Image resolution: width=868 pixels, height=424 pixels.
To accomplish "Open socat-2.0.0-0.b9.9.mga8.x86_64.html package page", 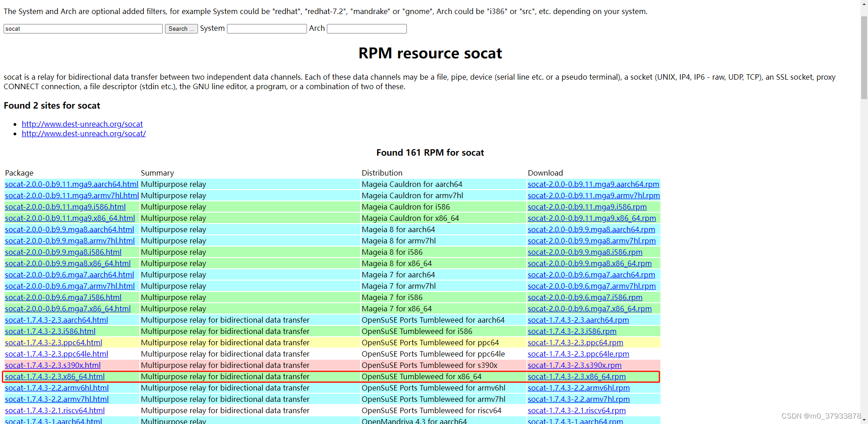I will click(68, 263).
